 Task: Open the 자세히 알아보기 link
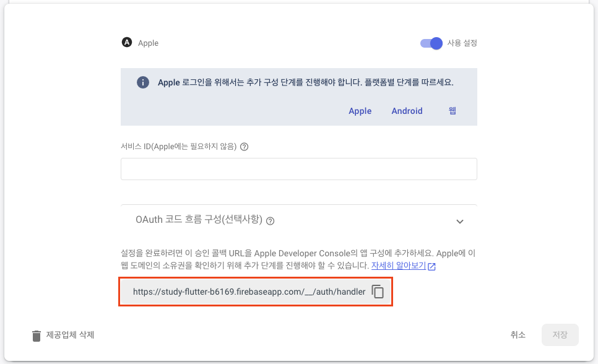coord(399,266)
